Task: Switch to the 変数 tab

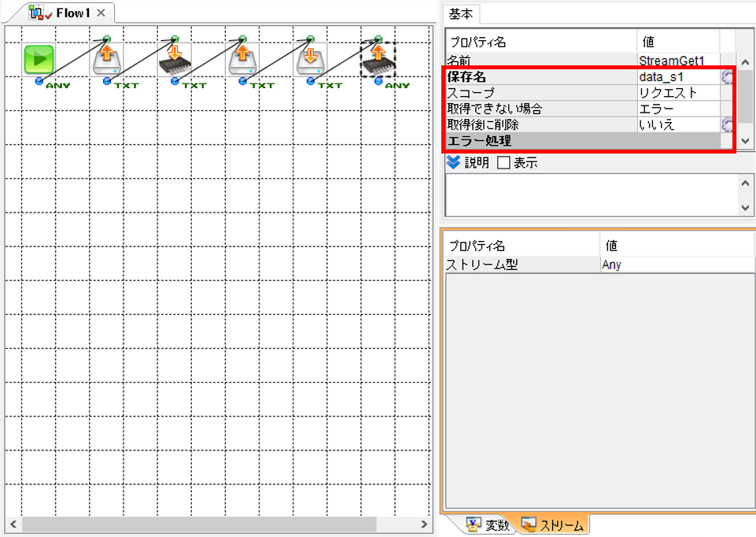Action: click(488, 525)
